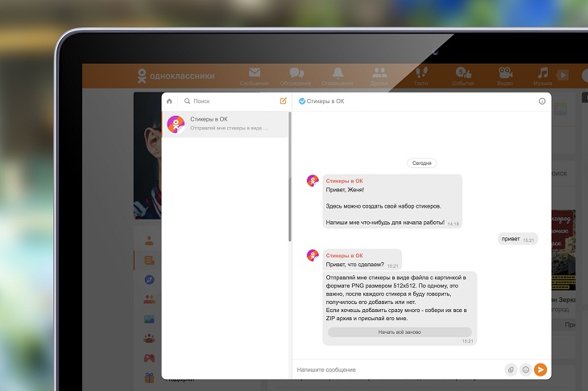Attach a file using the paperclip icon
The height and width of the screenshot is (391, 588).
(510, 369)
